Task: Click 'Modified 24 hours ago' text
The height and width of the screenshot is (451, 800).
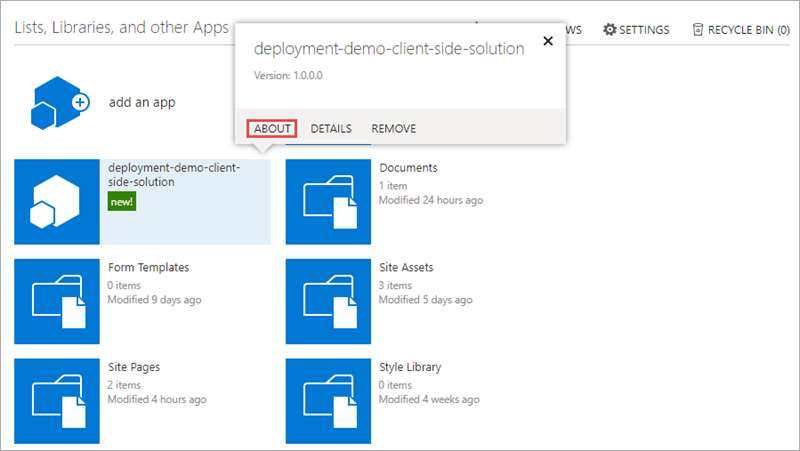Action: pos(431,201)
